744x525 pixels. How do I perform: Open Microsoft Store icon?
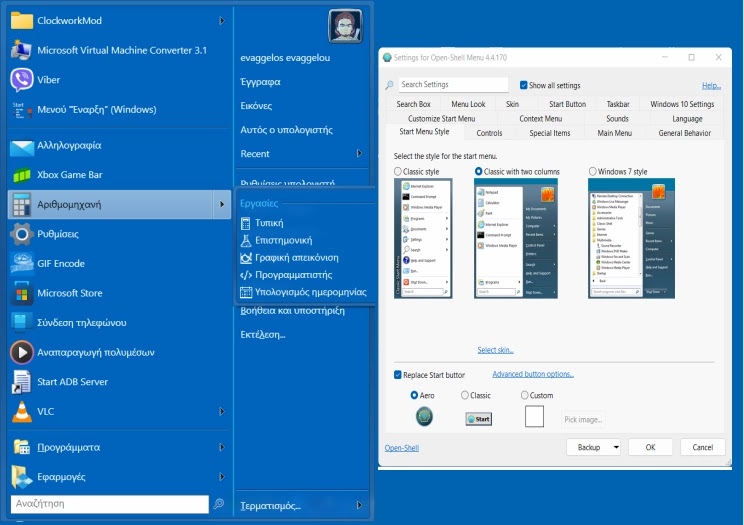tap(21, 293)
